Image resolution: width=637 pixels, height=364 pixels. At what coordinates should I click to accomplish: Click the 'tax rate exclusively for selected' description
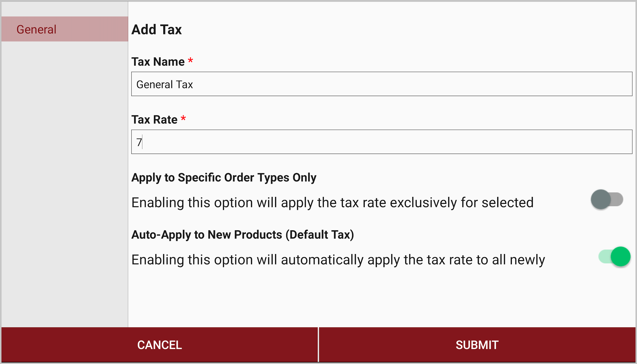(332, 202)
